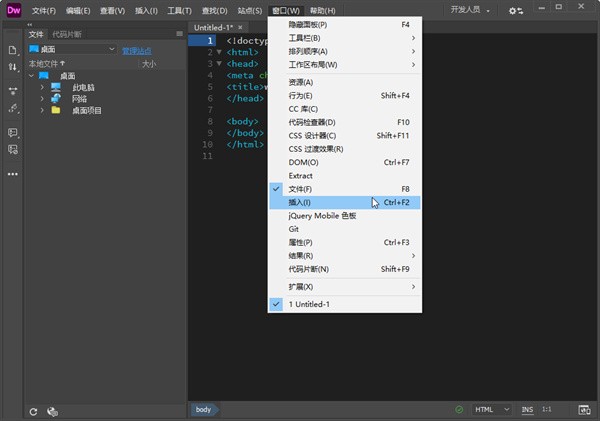This screenshot has width=600, height=421.
Task: Select 插入(I) in the Window menu
Action: [x=300, y=202]
